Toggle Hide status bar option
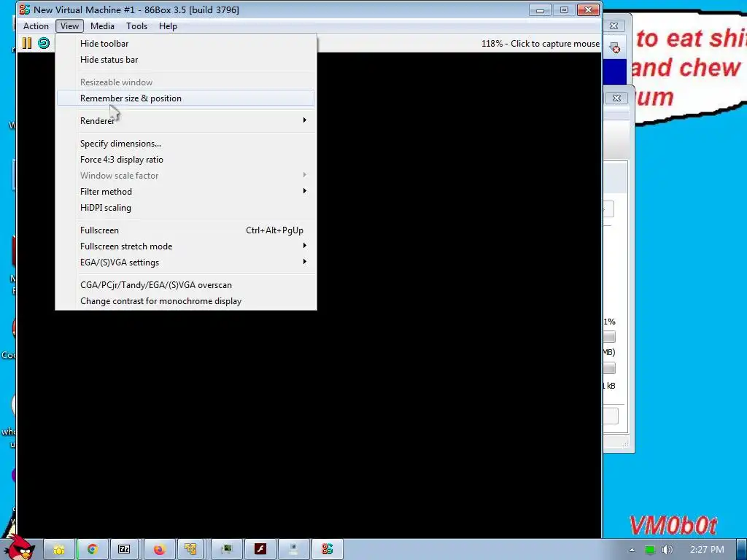Screen dimensions: 747x560 (x=186, y=60)
